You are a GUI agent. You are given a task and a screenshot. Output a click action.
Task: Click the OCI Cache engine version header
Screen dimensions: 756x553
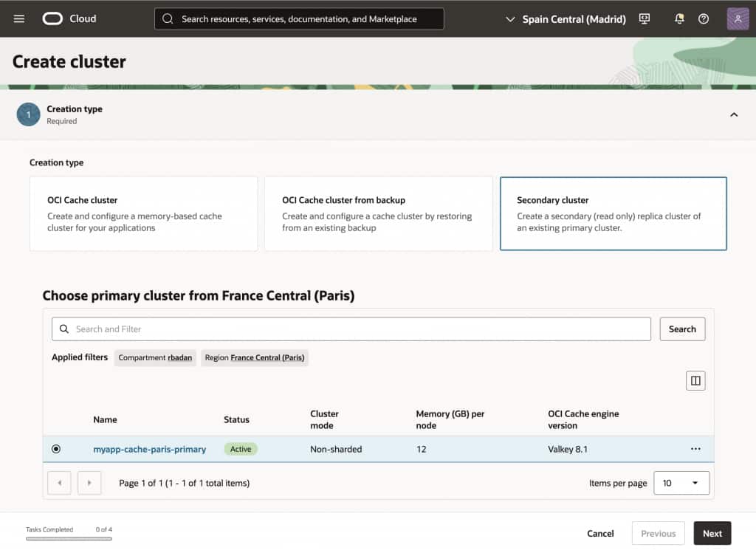pyautogui.click(x=583, y=419)
